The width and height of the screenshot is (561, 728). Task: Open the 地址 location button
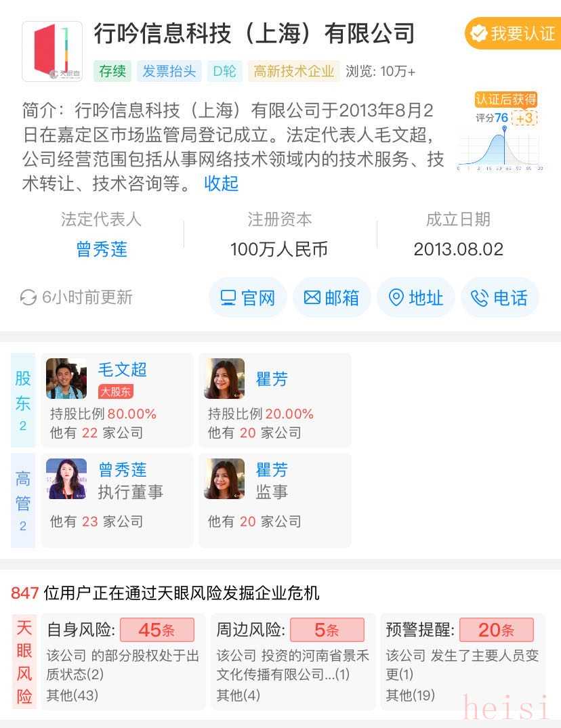click(415, 297)
